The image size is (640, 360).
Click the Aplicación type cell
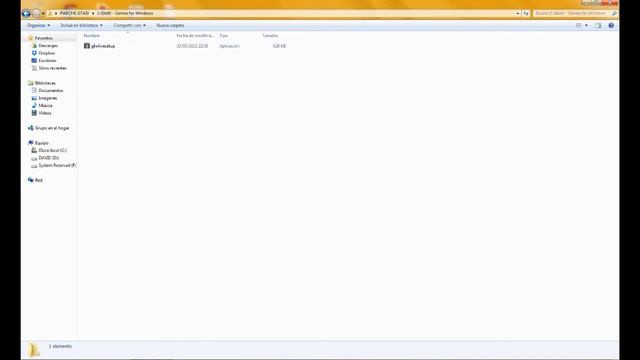(x=229, y=46)
